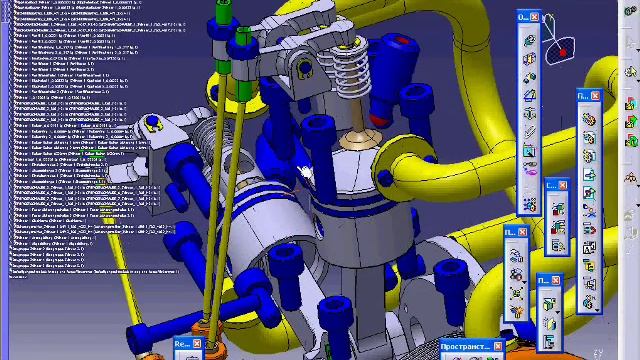Viewport: 640px width, 360px height.
Task: Close the 'C...' floating toolbar
Action: [x=563, y=186]
